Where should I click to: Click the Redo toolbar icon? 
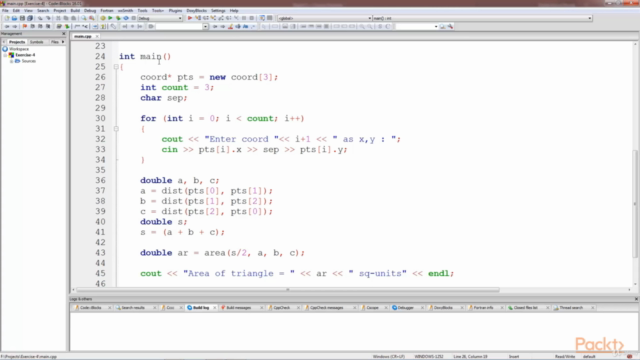pos(48,18)
